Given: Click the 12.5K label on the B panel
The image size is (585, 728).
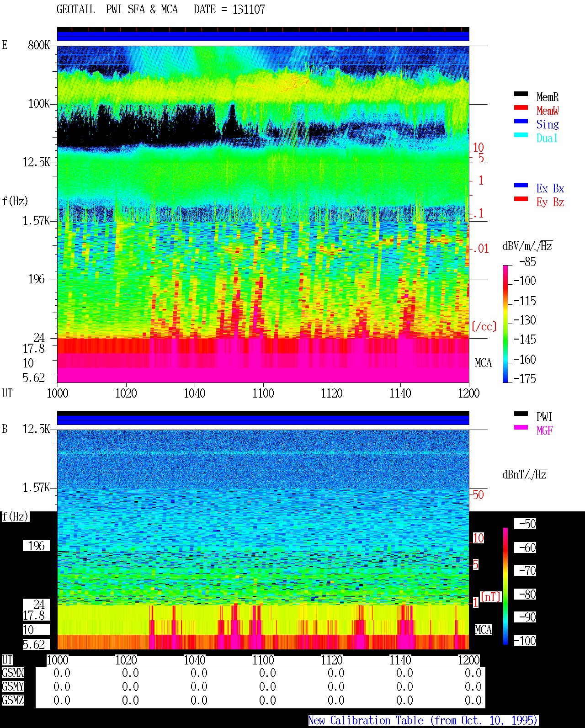Looking at the screenshot, I should (36, 429).
